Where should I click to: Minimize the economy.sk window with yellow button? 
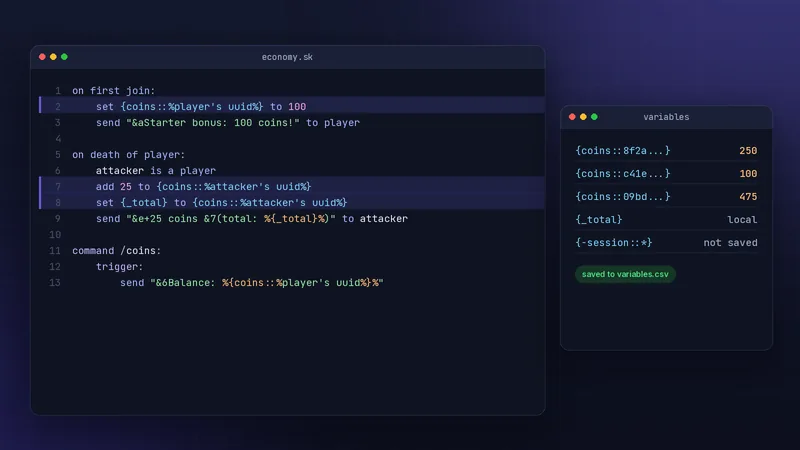53,57
